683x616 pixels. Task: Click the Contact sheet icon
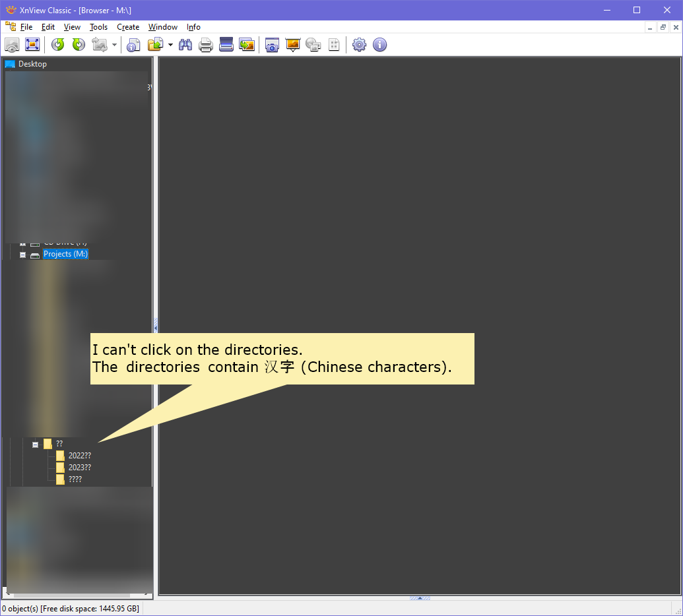[334, 44]
